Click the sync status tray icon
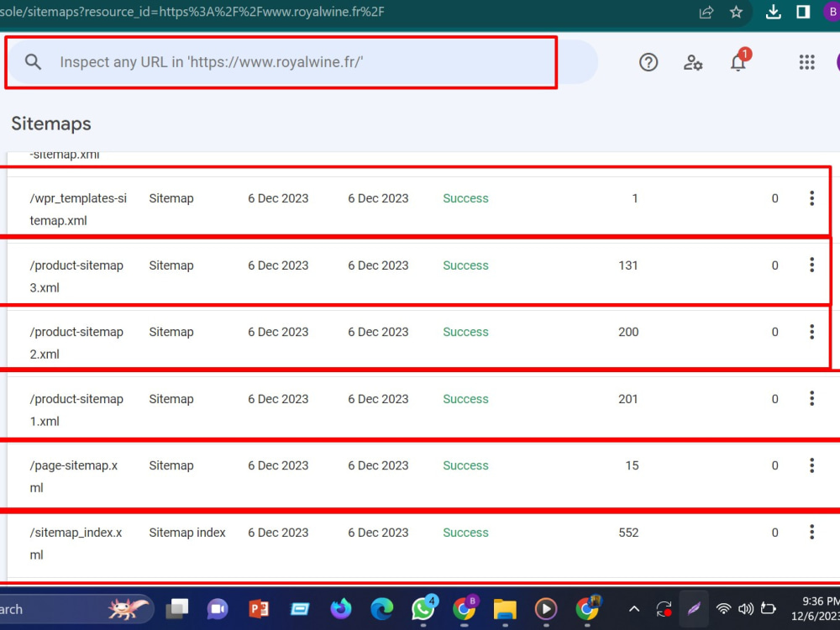 click(664, 609)
